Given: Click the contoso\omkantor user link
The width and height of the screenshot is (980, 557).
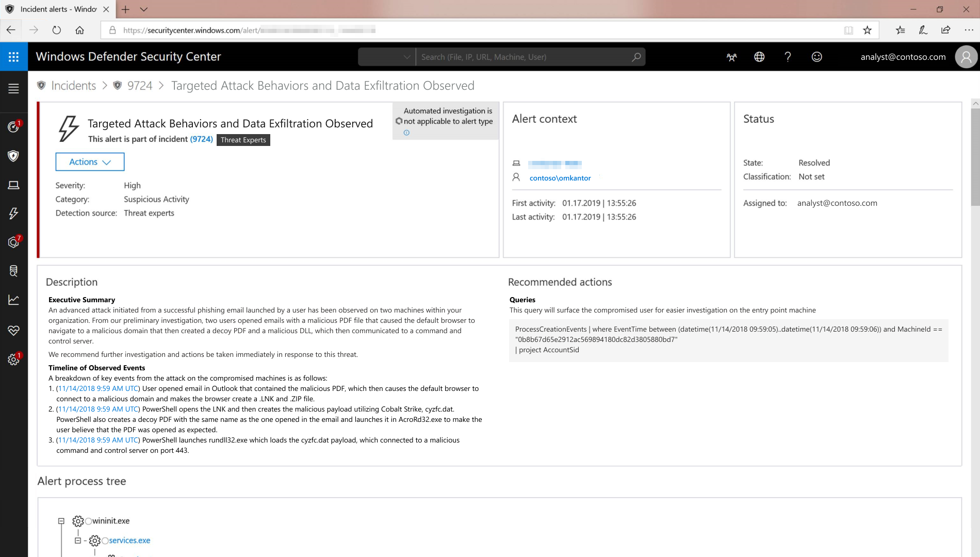Looking at the screenshot, I should coord(560,177).
